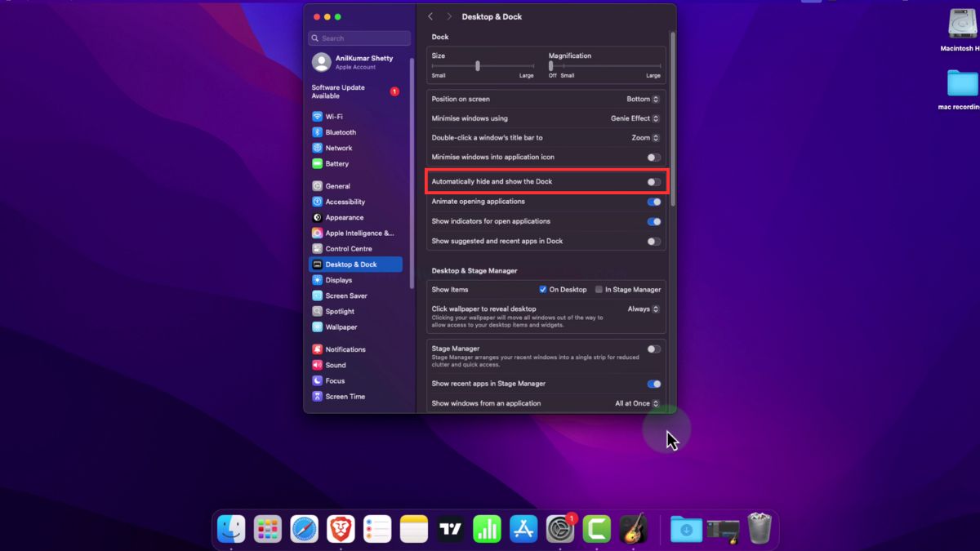Click the Dock Size slider handle

(x=478, y=66)
